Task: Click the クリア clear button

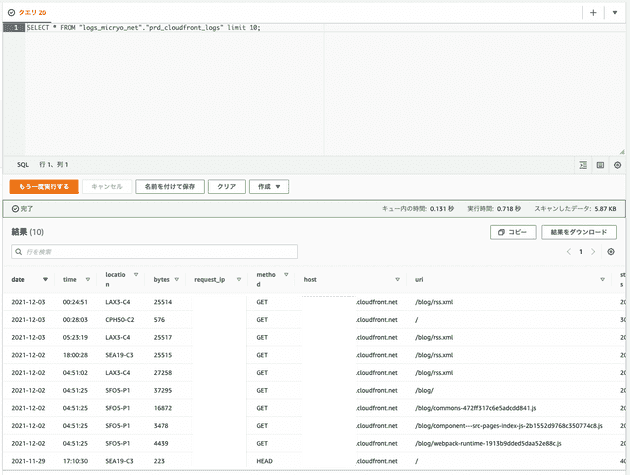Action: point(227,186)
